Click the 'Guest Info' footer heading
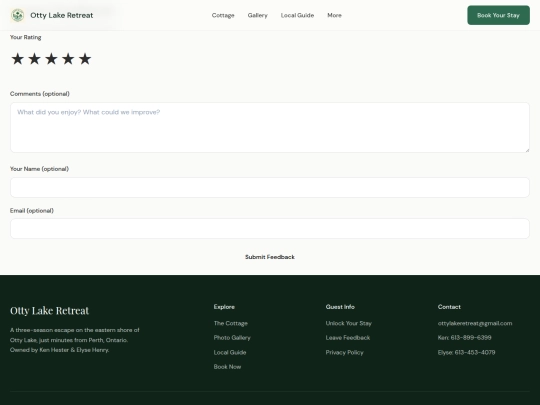The image size is (540, 405). (340, 307)
